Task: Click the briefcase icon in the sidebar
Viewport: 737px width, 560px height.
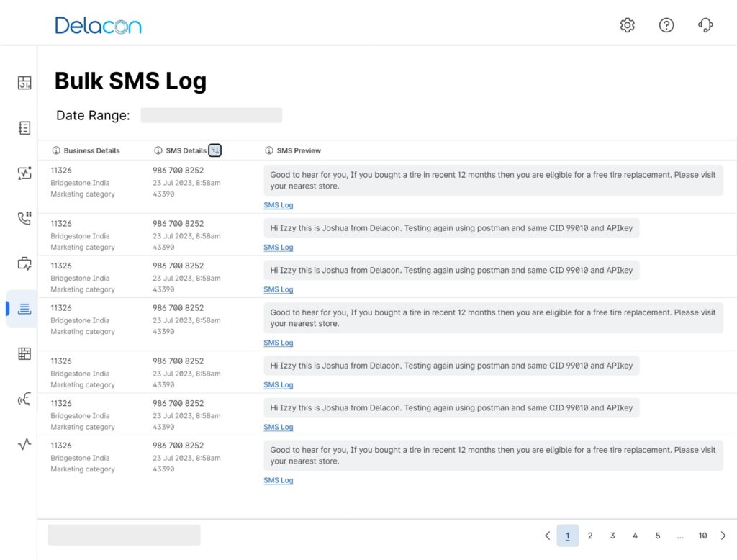Action: 24,263
